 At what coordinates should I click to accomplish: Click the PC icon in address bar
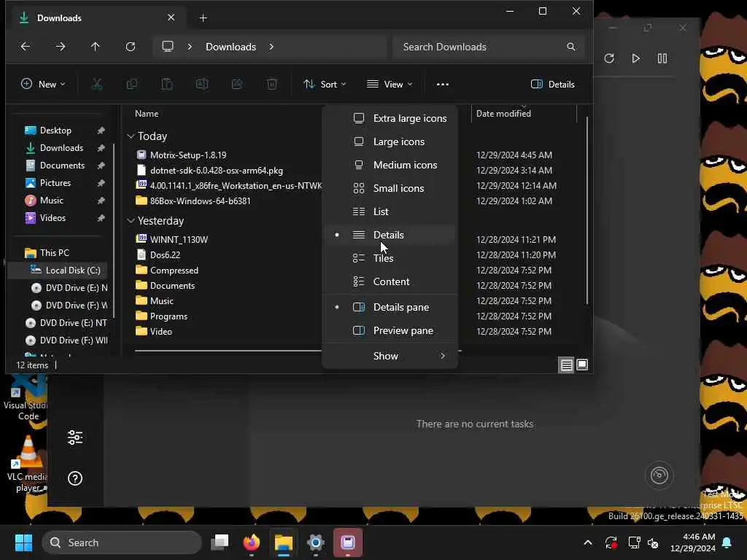pyautogui.click(x=168, y=47)
